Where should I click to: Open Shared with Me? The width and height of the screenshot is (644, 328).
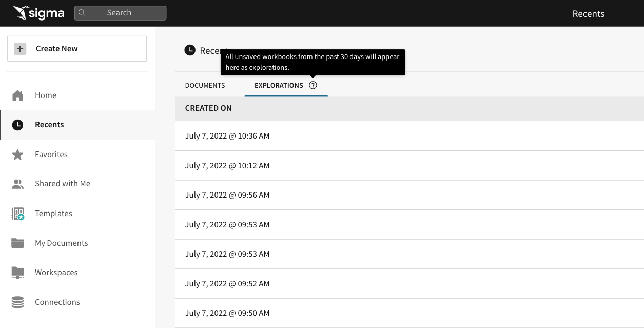point(77,184)
